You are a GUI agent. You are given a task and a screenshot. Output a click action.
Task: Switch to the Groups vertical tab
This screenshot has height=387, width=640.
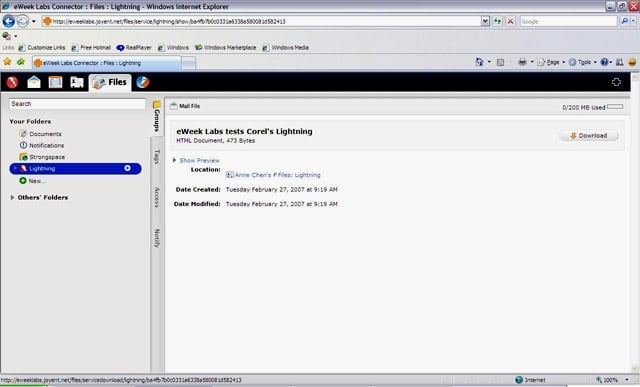pyautogui.click(x=157, y=117)
